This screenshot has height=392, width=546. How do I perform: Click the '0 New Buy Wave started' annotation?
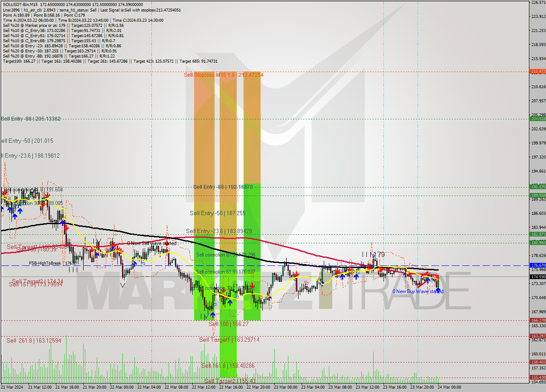418,291
